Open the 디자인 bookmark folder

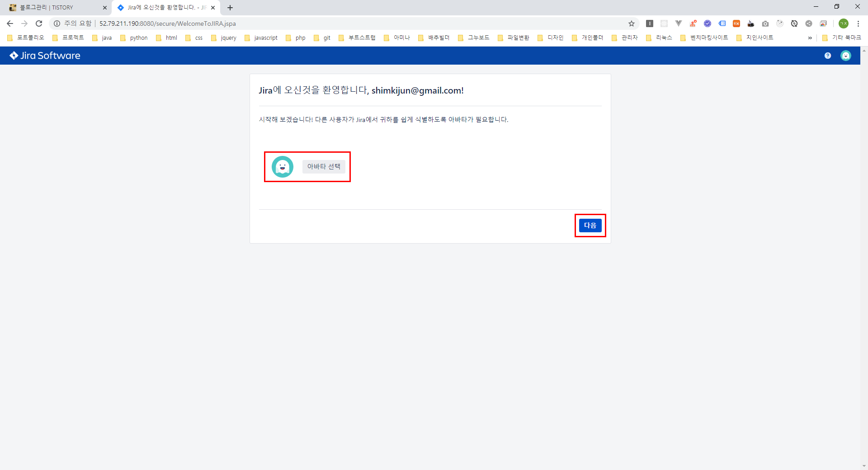(551, 38)
